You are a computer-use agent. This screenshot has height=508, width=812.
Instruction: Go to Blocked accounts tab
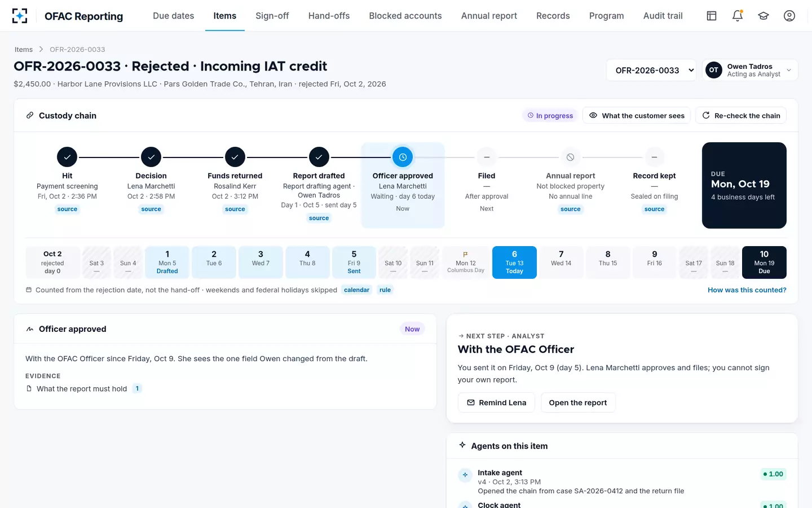[x=405, y=16]
